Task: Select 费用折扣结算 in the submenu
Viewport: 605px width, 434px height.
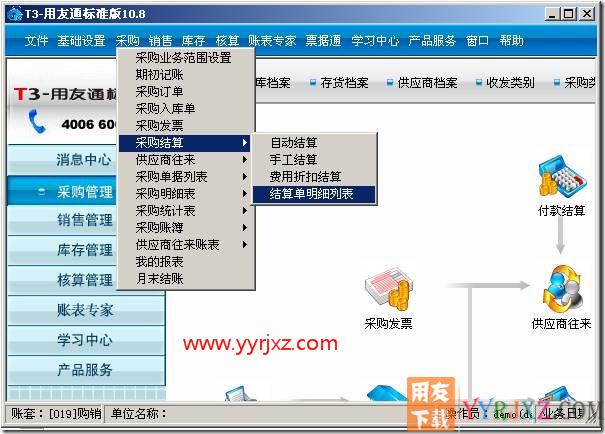Action: [314, 177]
